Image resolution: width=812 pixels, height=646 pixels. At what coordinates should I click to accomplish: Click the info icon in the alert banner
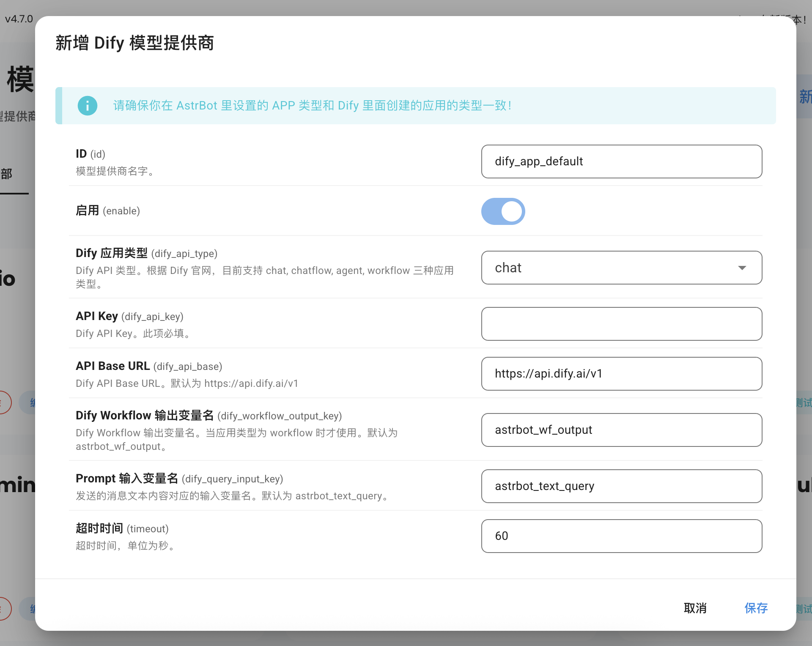[88, 106]
